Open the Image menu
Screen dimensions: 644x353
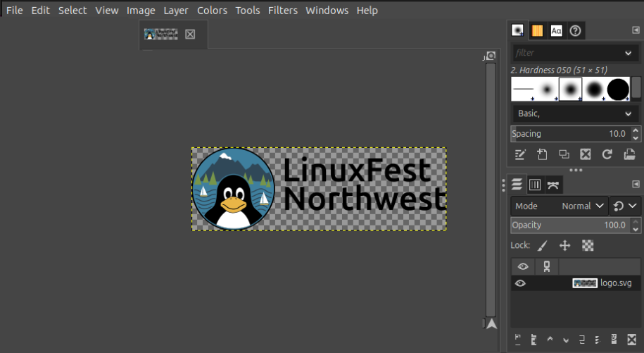click(141, 11)
